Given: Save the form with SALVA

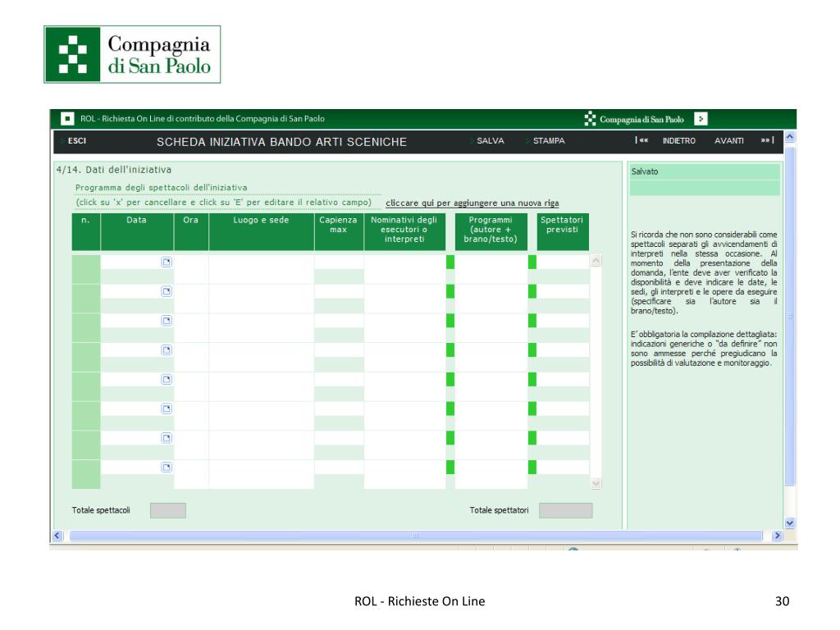Looking at the screenshot, I should 491,141.
